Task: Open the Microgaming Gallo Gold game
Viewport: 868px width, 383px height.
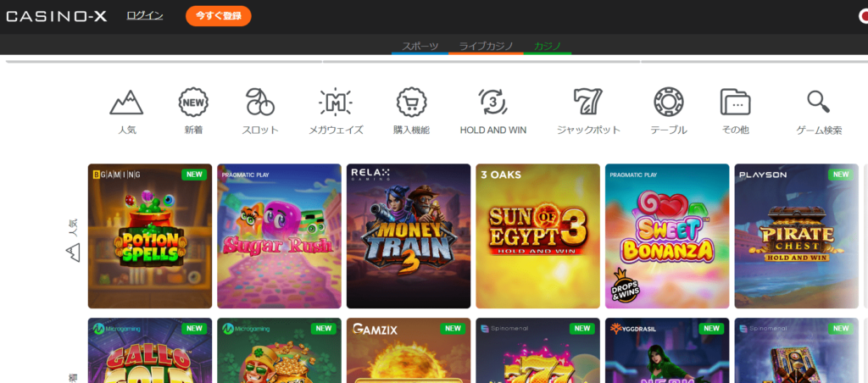Action: click(x=150, y=350)
